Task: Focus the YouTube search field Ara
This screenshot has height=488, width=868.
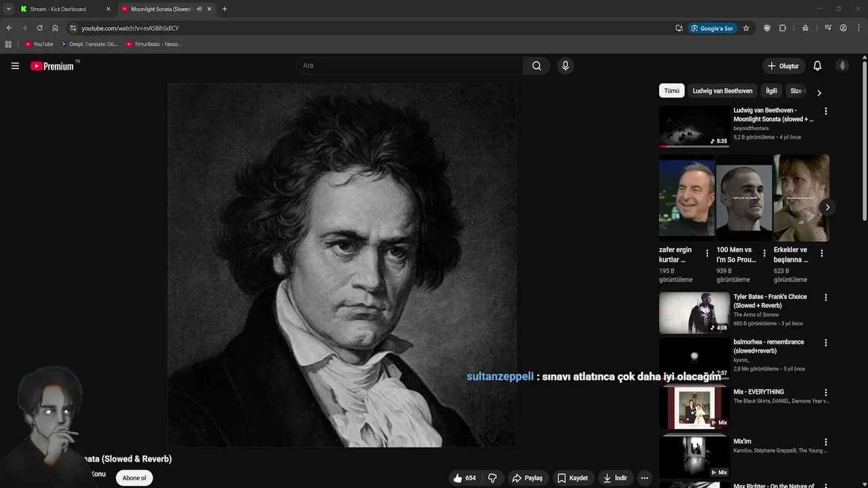Action: [410, 66]
